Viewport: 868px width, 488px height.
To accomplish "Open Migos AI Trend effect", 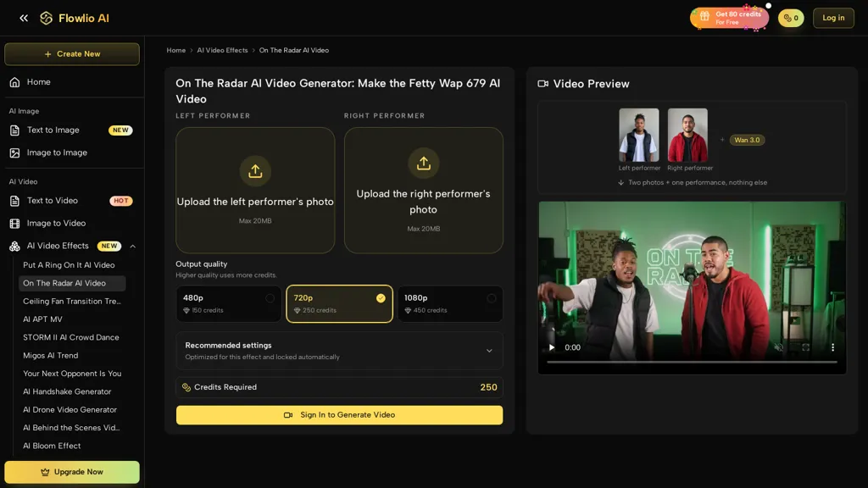I will pos(50,356).
